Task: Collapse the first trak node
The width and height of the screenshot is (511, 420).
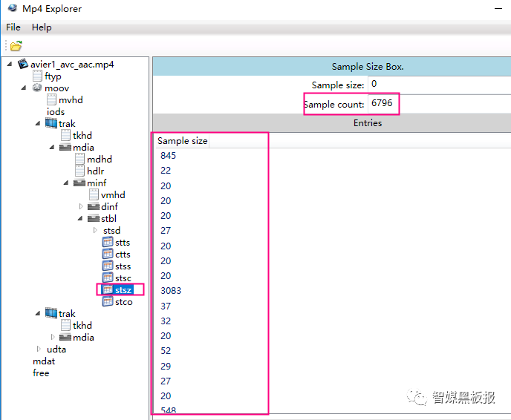Action: tap(38, 123)
